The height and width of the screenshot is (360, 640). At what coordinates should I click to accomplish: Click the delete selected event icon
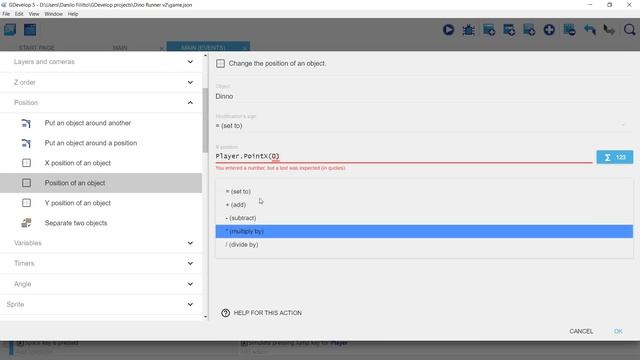(569, 30)
